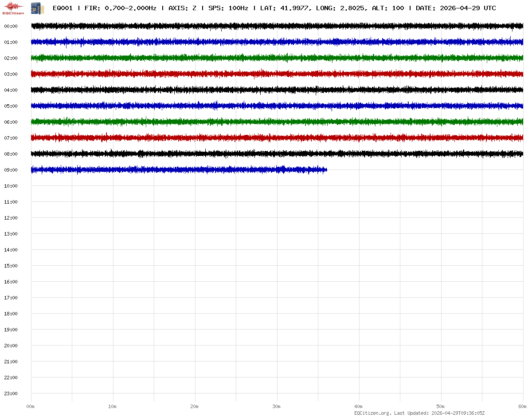Select the 09:00 hour row label
532x417 pixels.
[11, 170]
